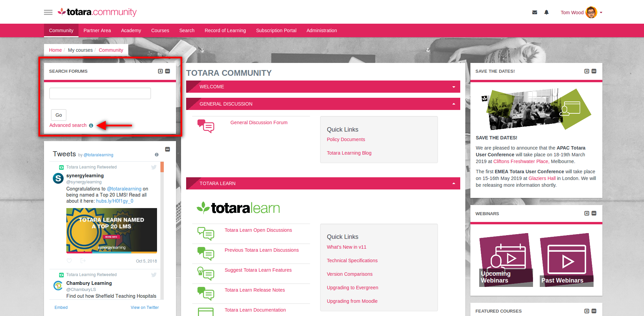Open the Community tab

[x=61, y=30]
